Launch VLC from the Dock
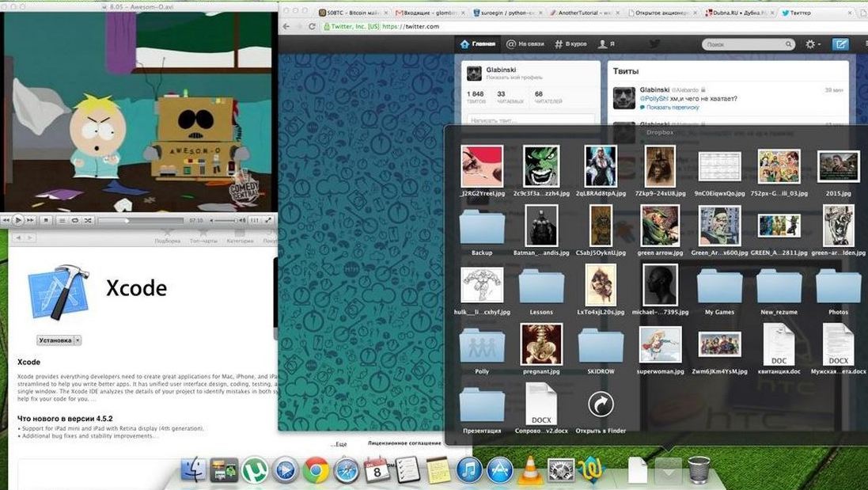The width and height of the screenshot is (868, 490). click(x=530, y=471)
